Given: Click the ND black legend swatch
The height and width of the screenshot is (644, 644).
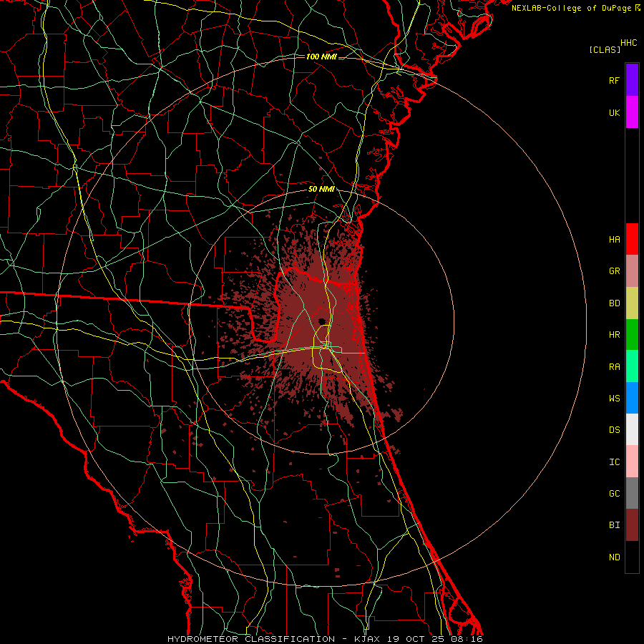Looking at the screenshot, I should point(632,557).
